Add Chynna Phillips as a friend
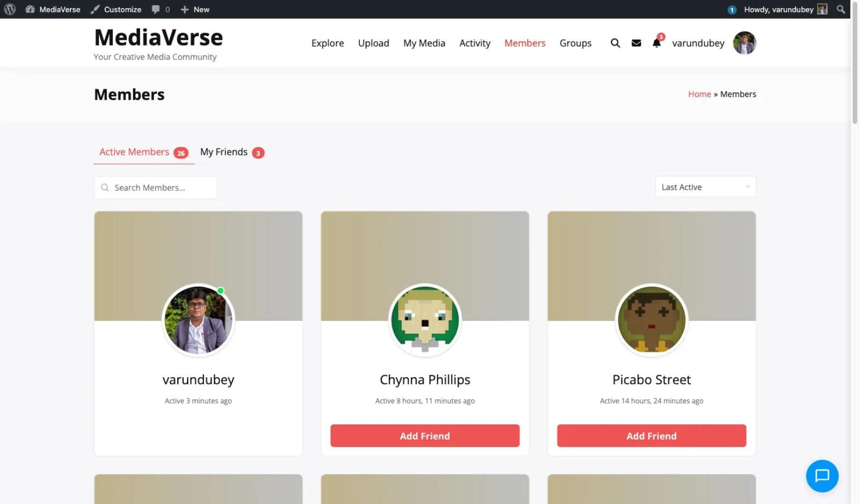Screen dimensions: 859x504 425,436
